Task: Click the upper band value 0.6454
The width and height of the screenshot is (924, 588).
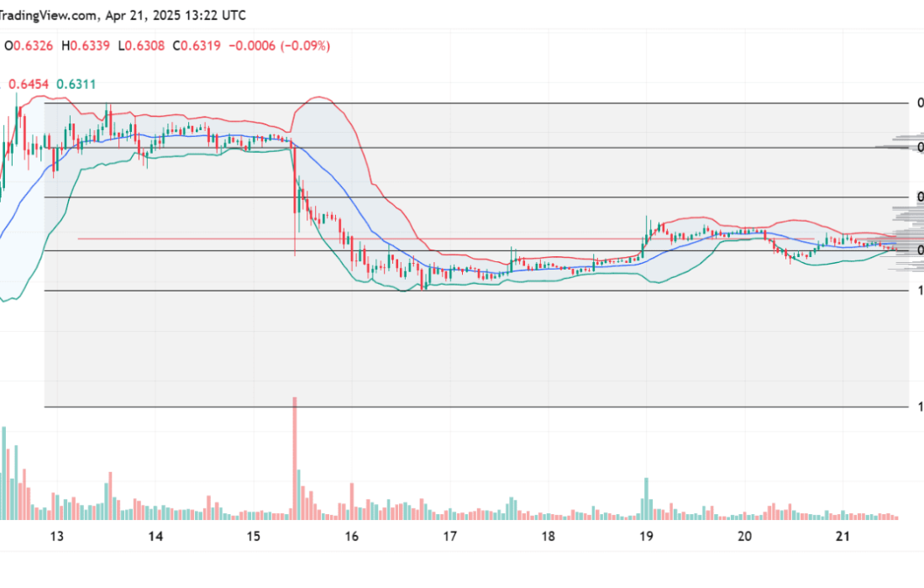Action: [x=28, y=84]
